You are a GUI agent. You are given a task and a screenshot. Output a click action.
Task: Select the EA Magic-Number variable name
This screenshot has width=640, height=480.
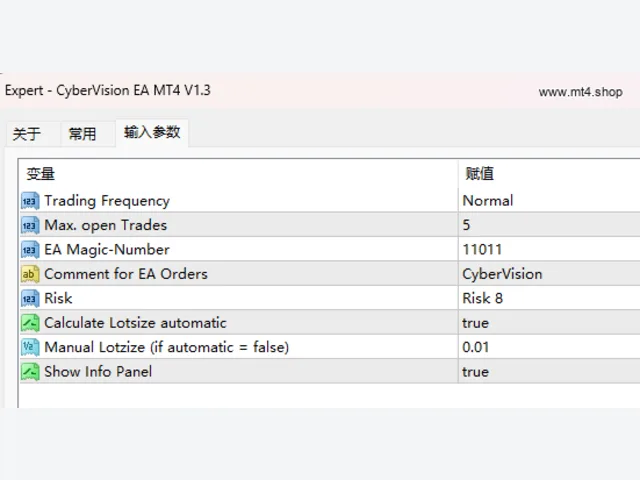[x=107, y=249]
